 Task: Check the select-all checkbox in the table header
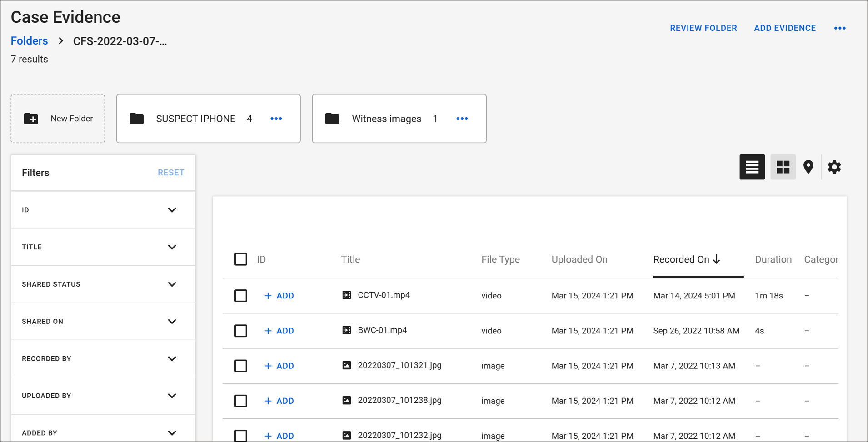tap(240, 259)
